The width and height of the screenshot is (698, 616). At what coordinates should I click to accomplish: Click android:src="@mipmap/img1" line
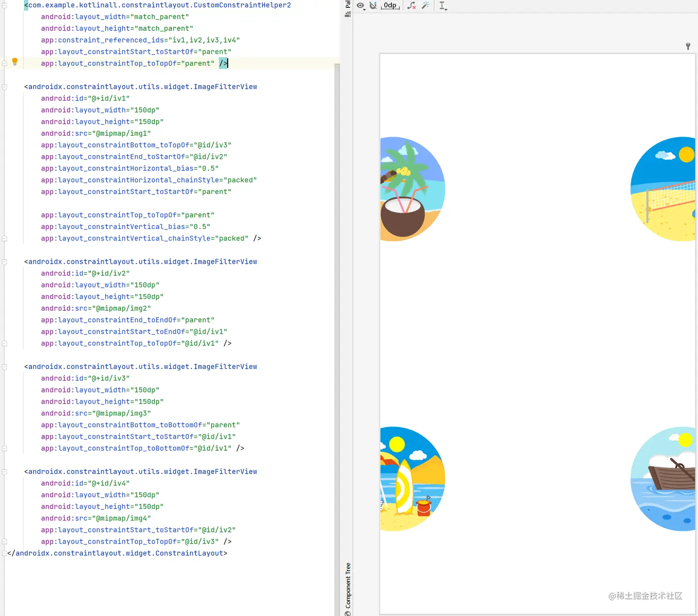96,133
